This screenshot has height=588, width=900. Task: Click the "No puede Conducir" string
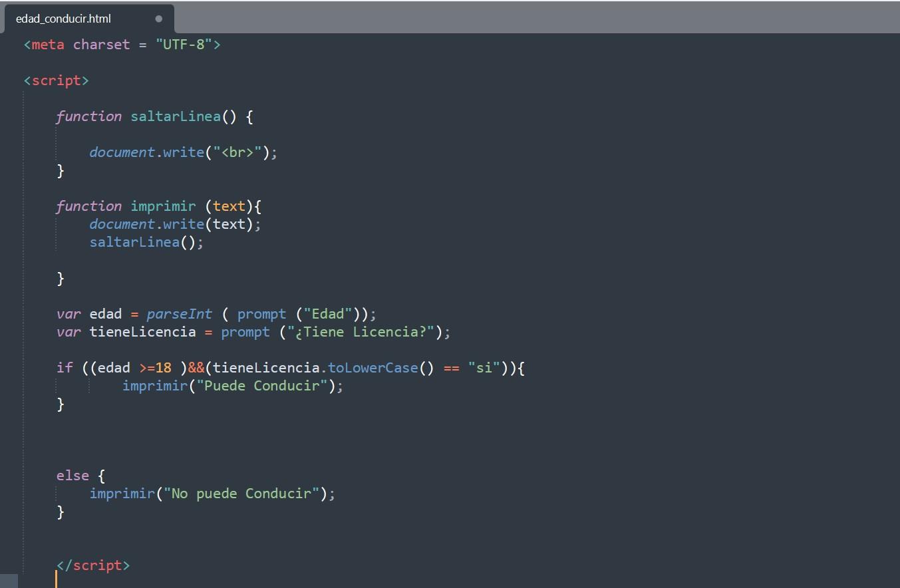[x=241, y=494]
